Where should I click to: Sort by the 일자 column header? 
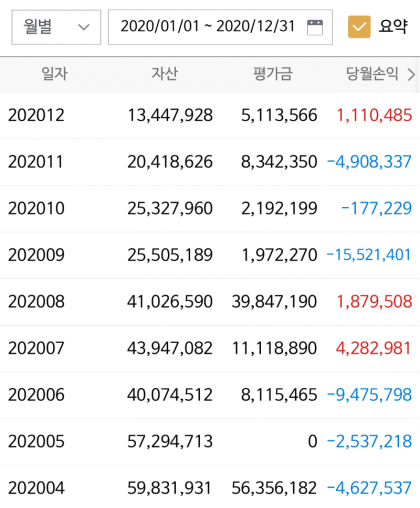coord(55,74)
